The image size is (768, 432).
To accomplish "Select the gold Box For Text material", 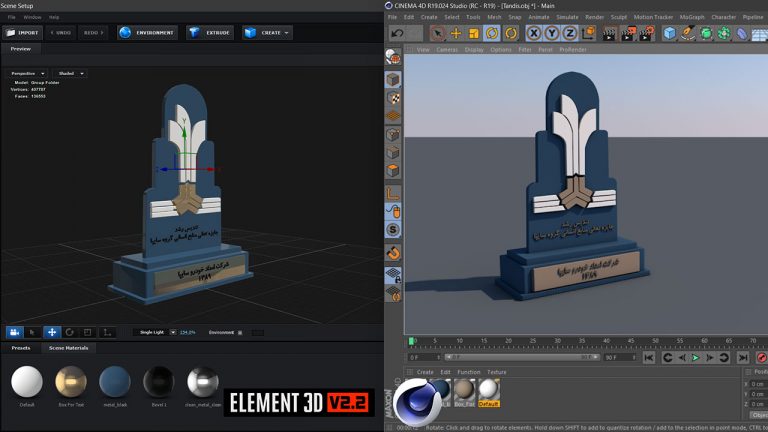I will coord(71,382).
